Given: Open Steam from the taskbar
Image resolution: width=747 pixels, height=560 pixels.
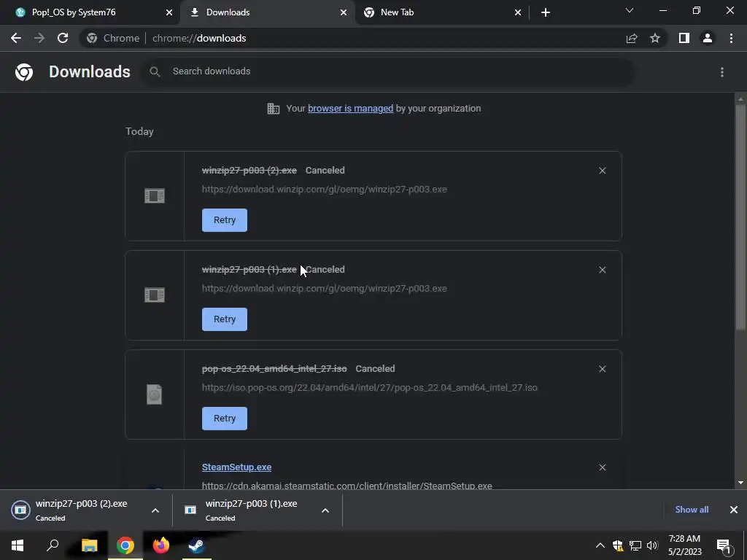Looking at the screenshot, I should click(x=196, y=545).
